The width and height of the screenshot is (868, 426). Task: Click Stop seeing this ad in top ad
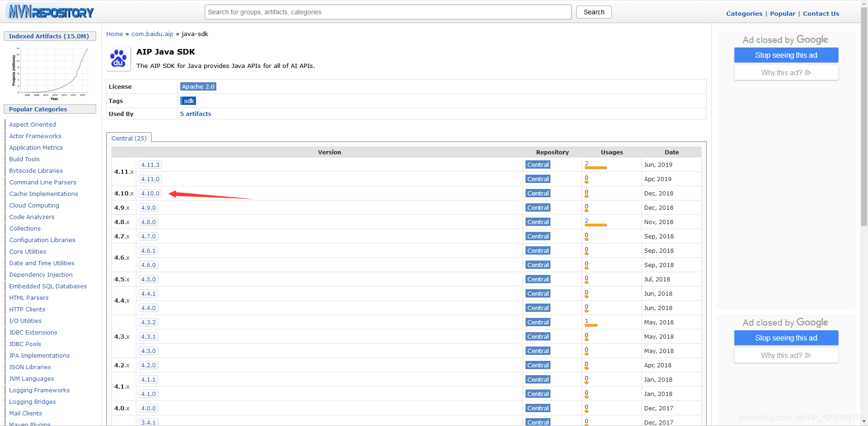coord(786,55)
